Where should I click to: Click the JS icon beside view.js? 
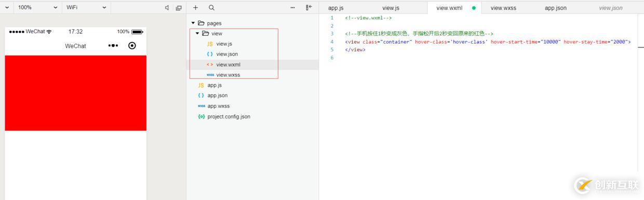[x=210, y=44]
